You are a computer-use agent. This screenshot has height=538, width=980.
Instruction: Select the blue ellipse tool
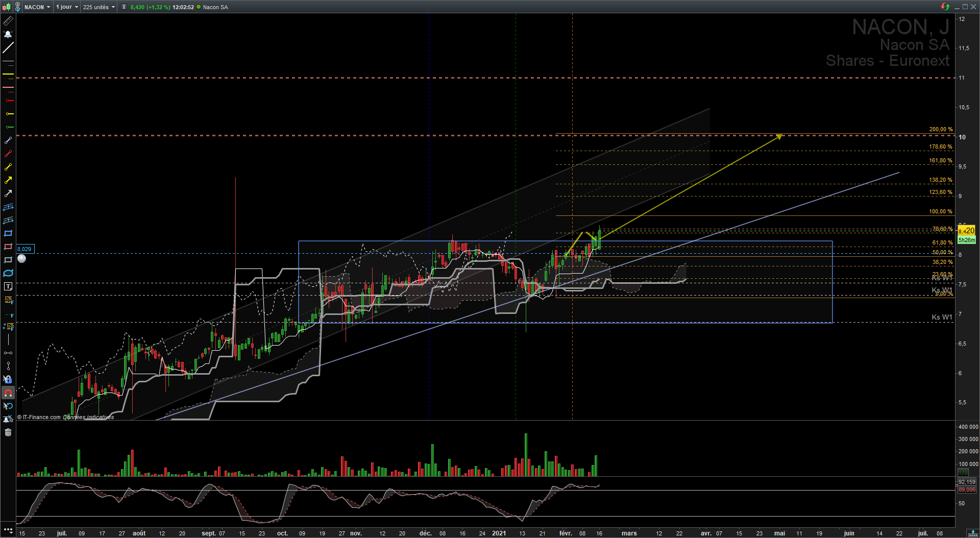8,274
